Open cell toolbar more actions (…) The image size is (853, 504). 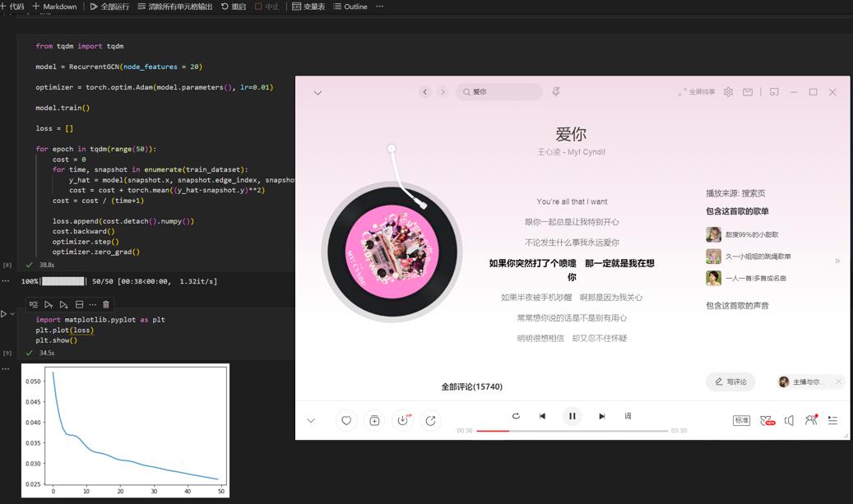click(92, 304)
